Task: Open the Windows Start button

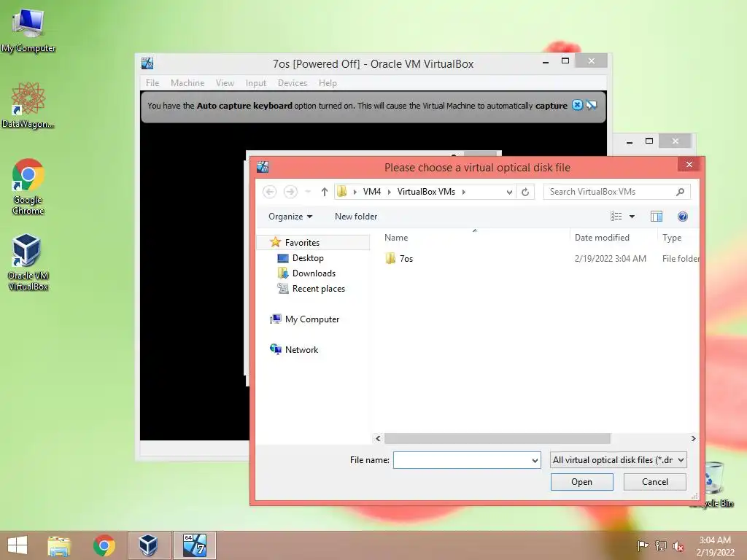Action: [x=18, y=545]
